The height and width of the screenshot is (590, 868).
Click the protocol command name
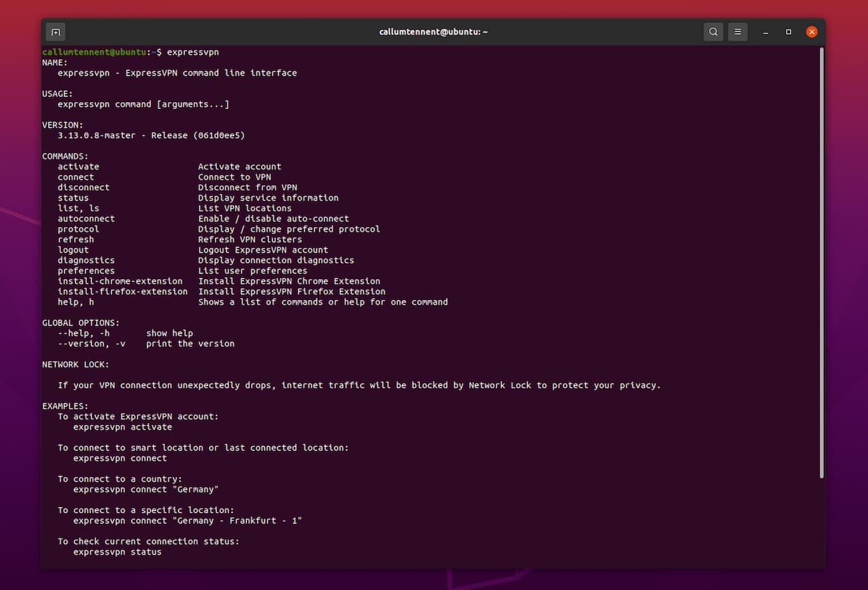[x=78, y=229]
